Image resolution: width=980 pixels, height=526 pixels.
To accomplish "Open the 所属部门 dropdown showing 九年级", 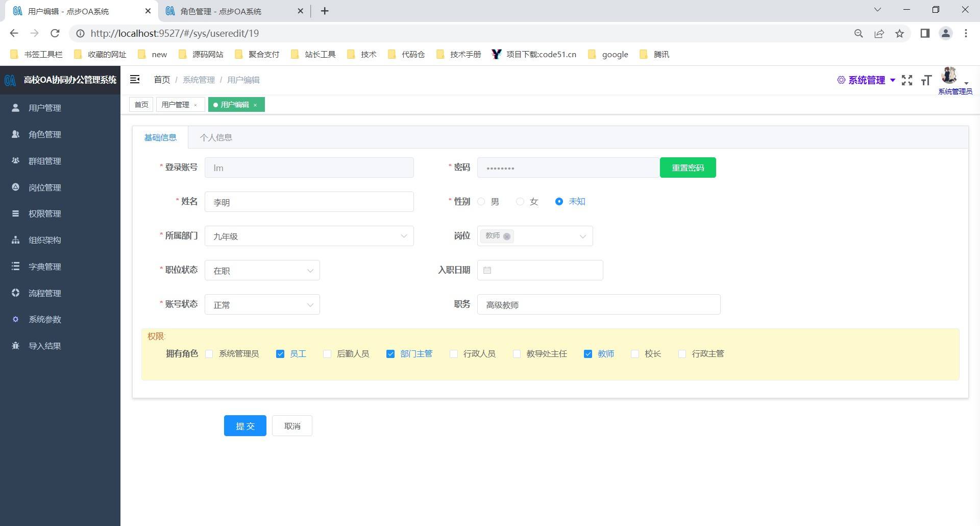I will (309, 236).
